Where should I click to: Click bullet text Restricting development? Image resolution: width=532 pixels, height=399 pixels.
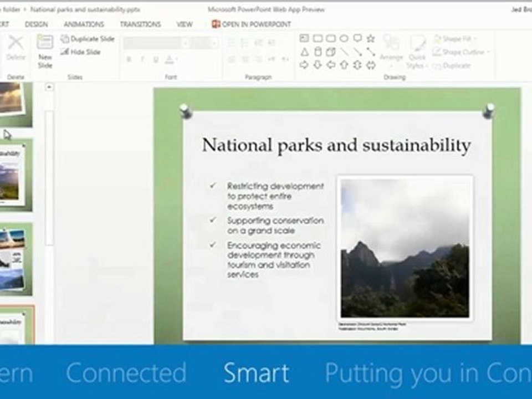click(275, 196)
